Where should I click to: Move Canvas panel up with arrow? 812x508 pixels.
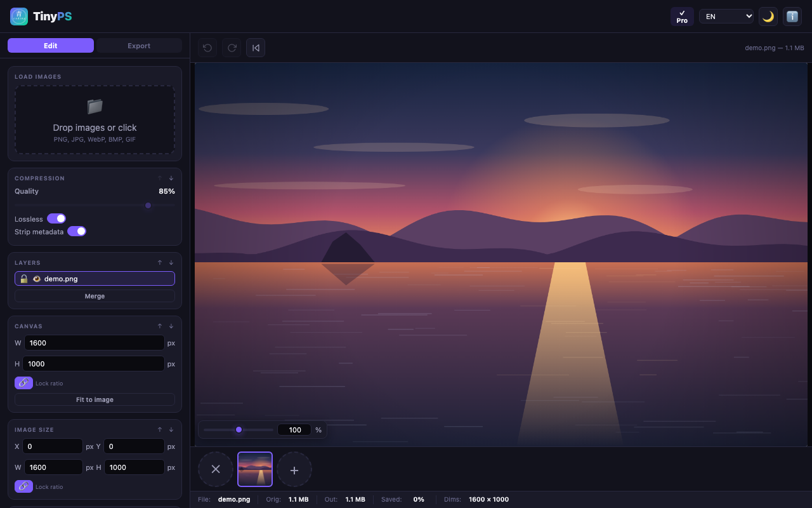point(160,326)
